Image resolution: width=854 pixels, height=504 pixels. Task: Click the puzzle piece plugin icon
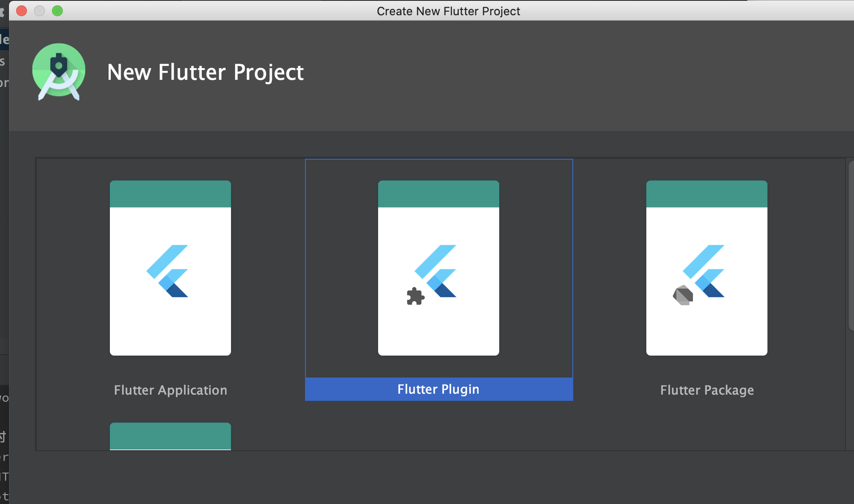415,296
